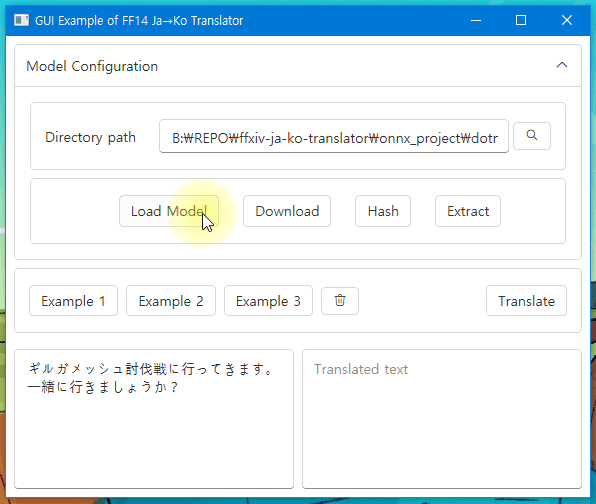Image resolution: width=596 pixels, height=504 pixels.
Task: Click the Download button
Action: tap(287, 211)
